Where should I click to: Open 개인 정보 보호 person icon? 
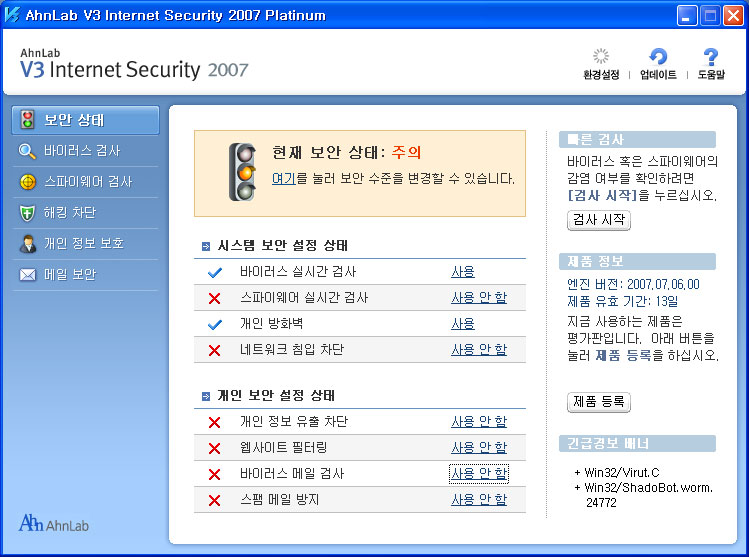point(28,244)
